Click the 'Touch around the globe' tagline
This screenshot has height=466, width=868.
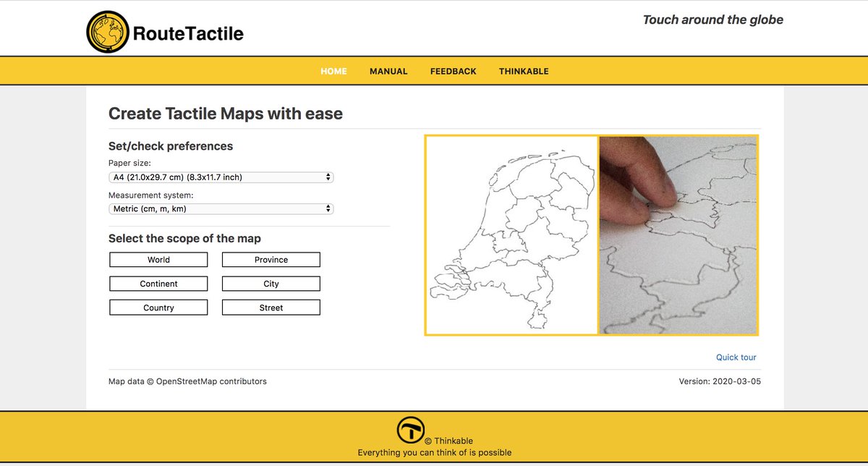pyautogui.click(x=713, y=20)
